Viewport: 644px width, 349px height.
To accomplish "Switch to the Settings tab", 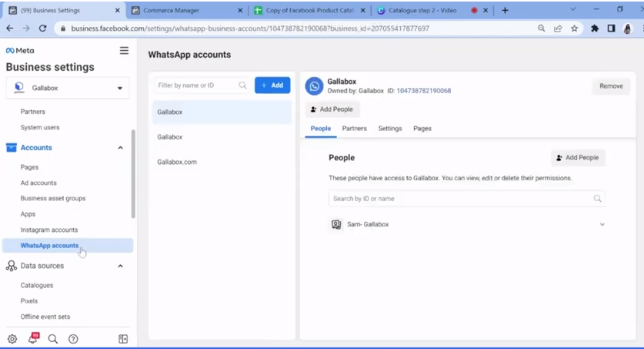I will [x=390, y=128].
